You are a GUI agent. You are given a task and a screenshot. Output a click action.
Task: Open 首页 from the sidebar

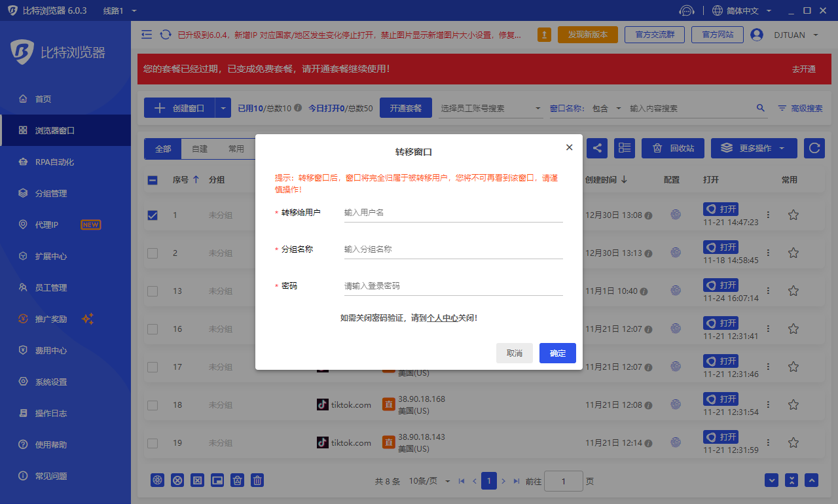coord(65,99)
